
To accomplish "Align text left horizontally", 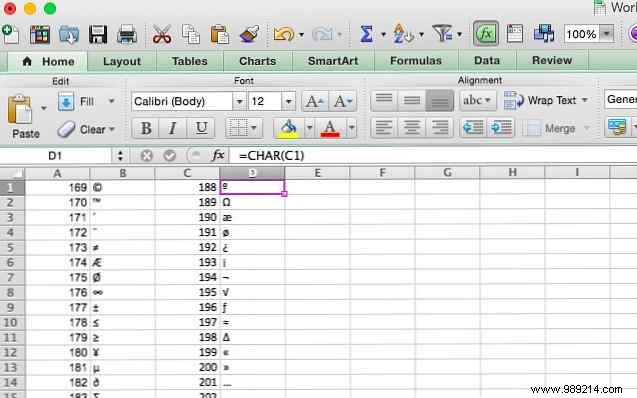I will [384, 128].
